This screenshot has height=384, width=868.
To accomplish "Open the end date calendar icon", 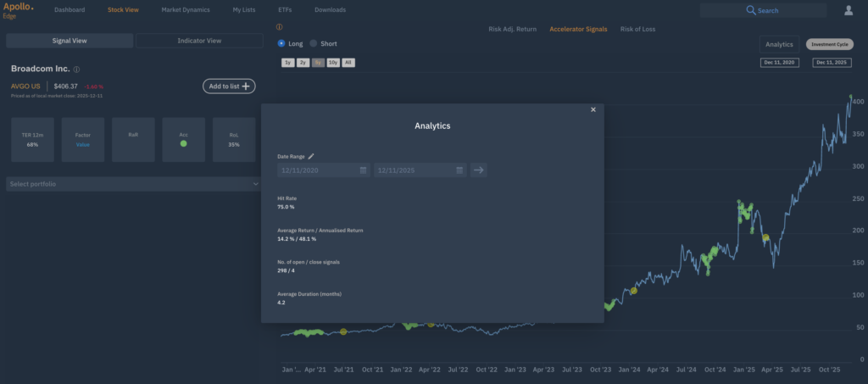I will 460,170.
